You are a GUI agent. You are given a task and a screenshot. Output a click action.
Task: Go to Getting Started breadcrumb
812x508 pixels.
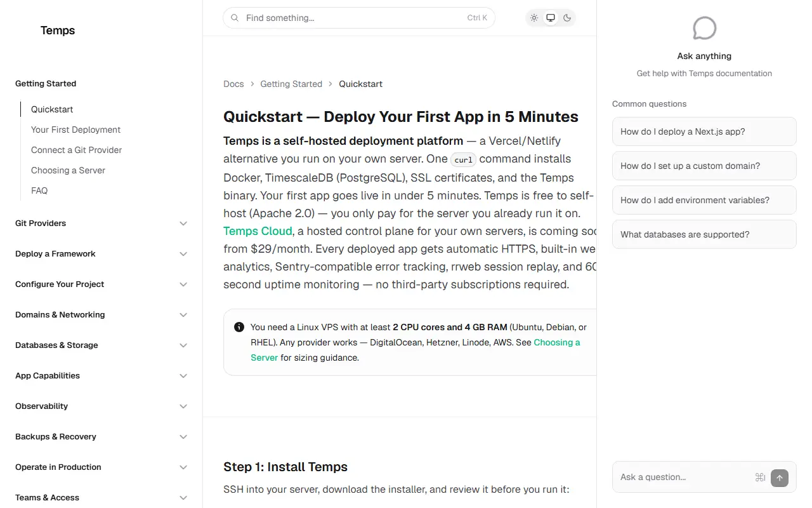291,84
